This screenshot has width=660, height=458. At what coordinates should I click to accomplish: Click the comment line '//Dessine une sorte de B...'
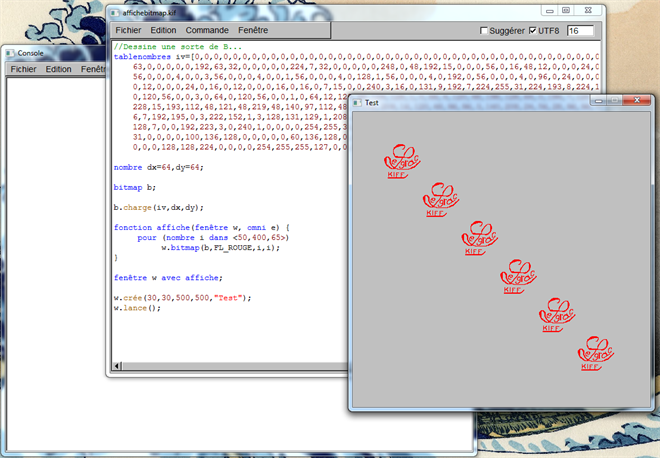(178, 47)
